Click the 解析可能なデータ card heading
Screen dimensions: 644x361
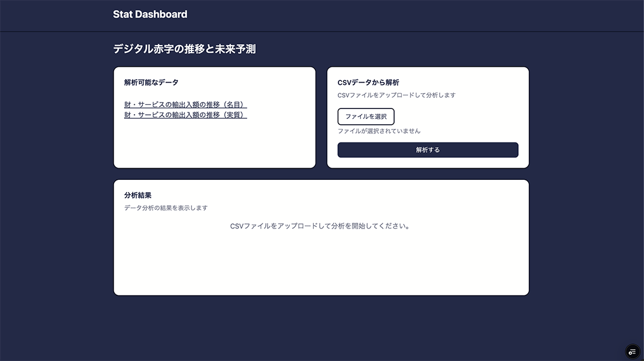[151, 83]
